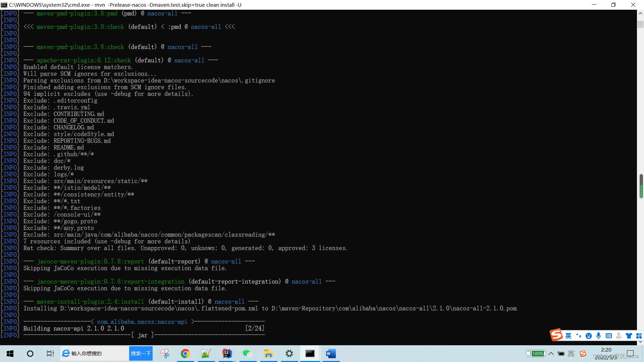Expand hidden system tray icons
The image size is (644, 362).
(551, 354)
